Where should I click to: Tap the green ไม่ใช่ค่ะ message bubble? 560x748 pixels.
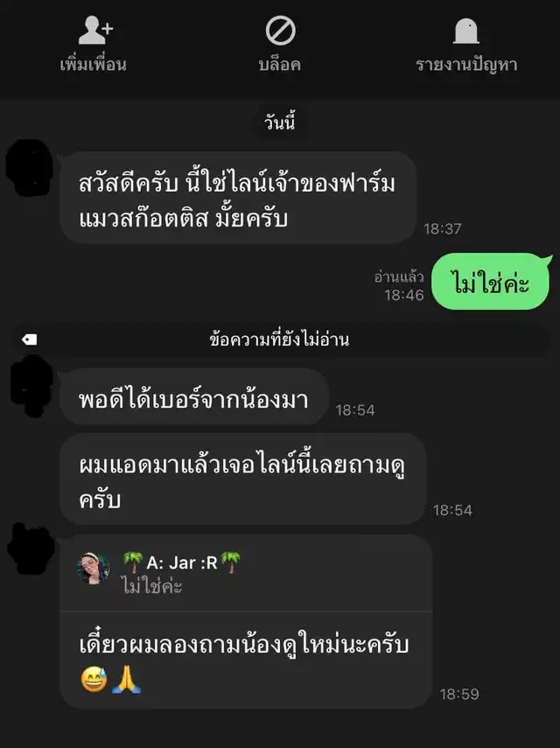[491, 282]
